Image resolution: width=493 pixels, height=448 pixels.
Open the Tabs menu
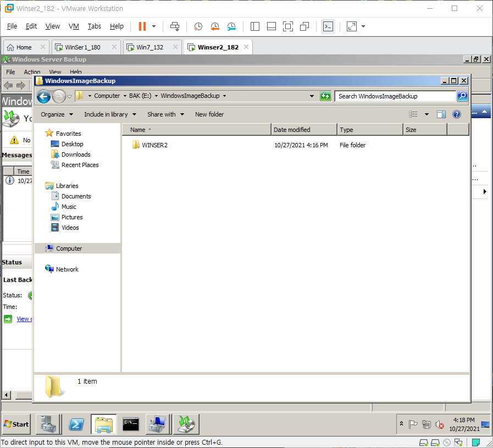point(95,26)
